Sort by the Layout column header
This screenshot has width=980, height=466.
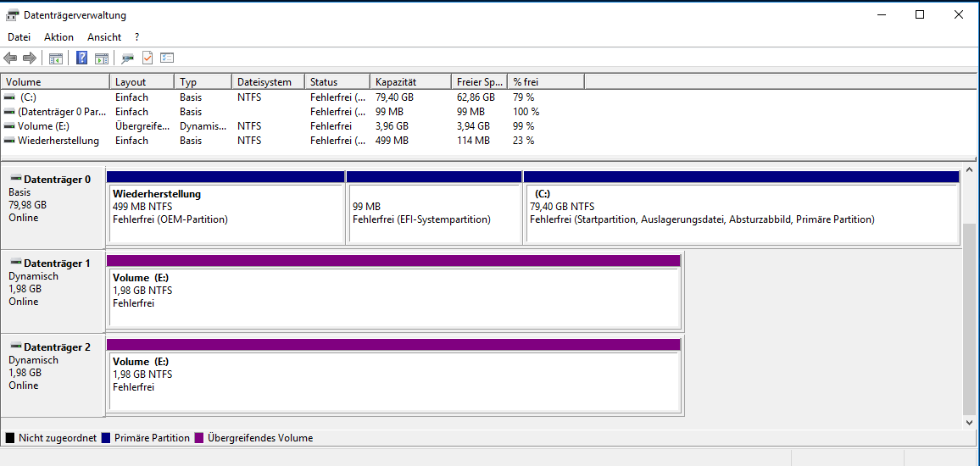[x=142, y=82]
